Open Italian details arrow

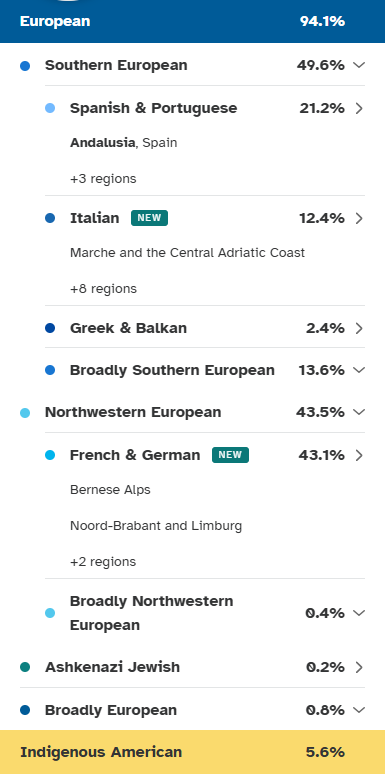tap(359, 218)
